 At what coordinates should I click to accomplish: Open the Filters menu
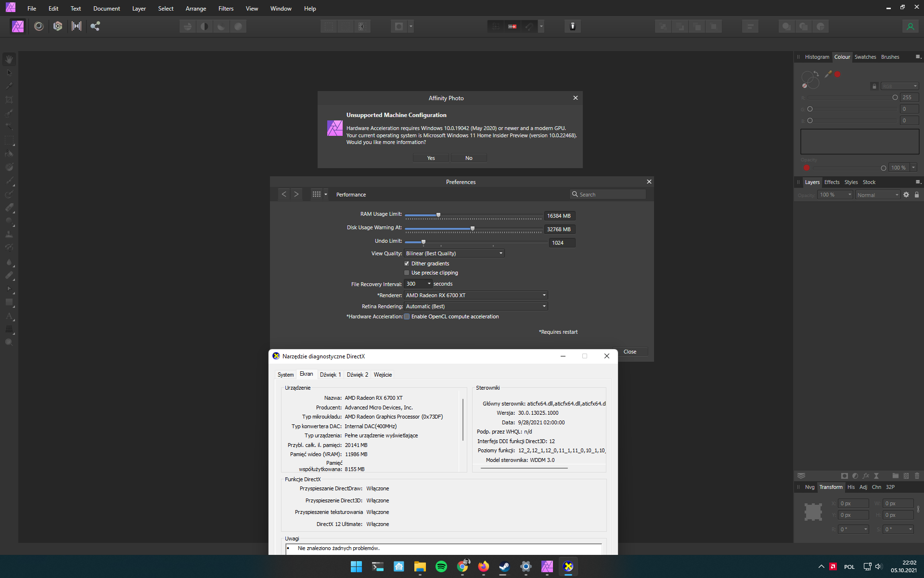pos(226,9)
